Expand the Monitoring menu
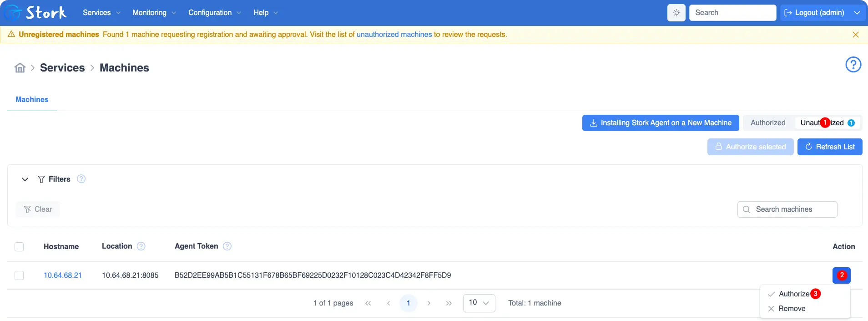 pyautogui.click(x=154, y=13)
